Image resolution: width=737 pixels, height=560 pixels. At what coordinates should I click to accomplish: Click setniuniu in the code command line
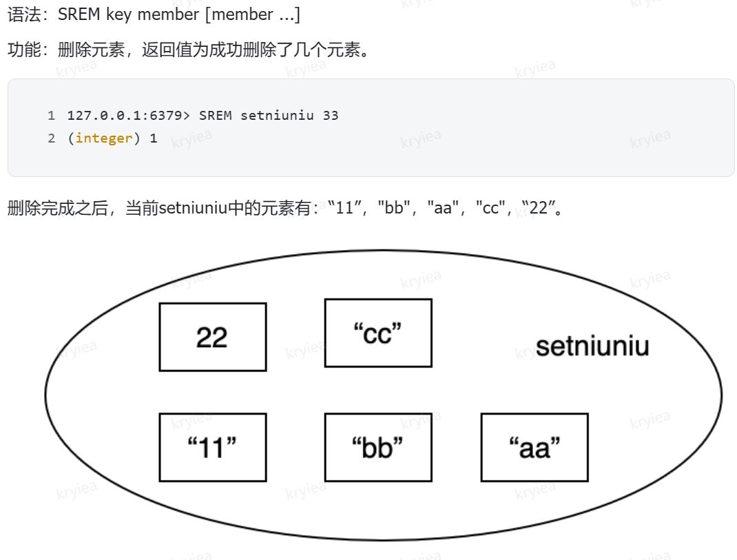pos(277,115)
